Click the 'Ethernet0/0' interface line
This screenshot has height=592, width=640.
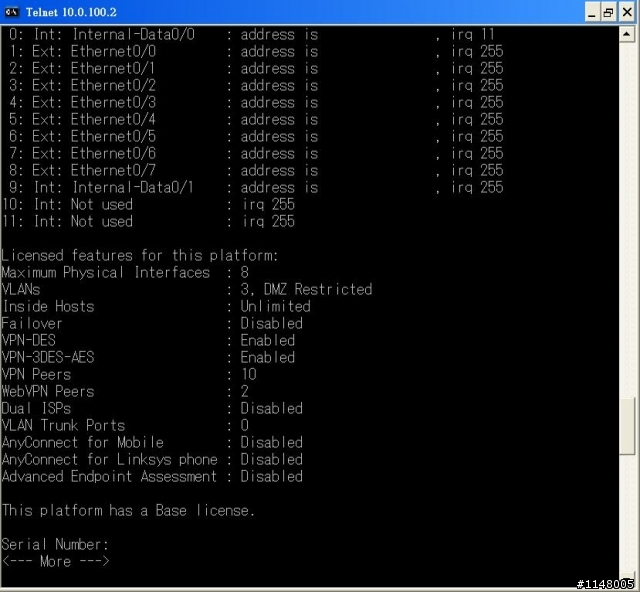pos(256,51)
